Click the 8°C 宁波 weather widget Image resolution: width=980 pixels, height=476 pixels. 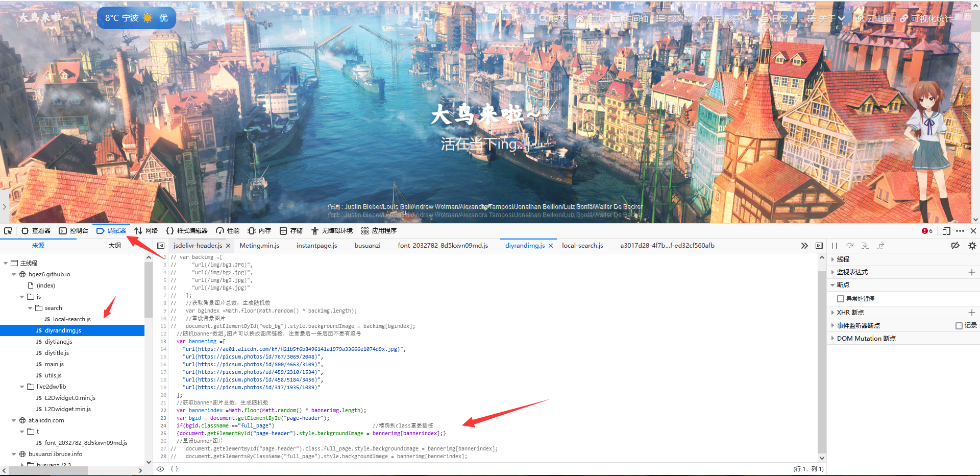tap(136, 18)
